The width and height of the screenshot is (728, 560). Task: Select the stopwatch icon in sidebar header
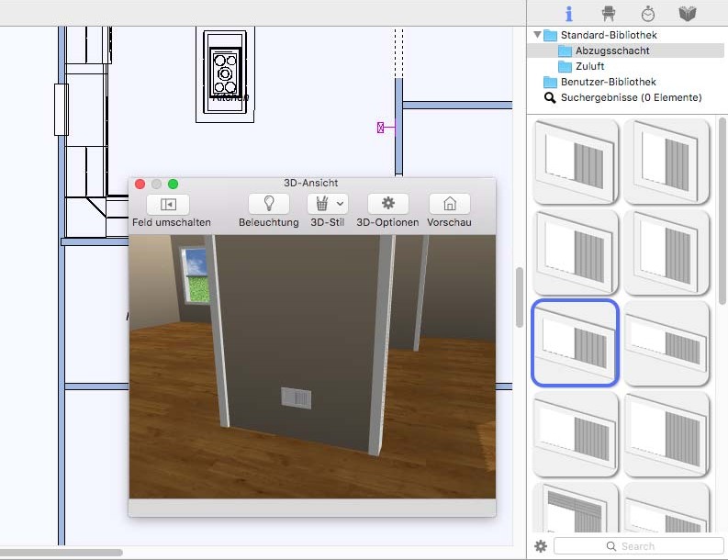click(x=648, y=14)
